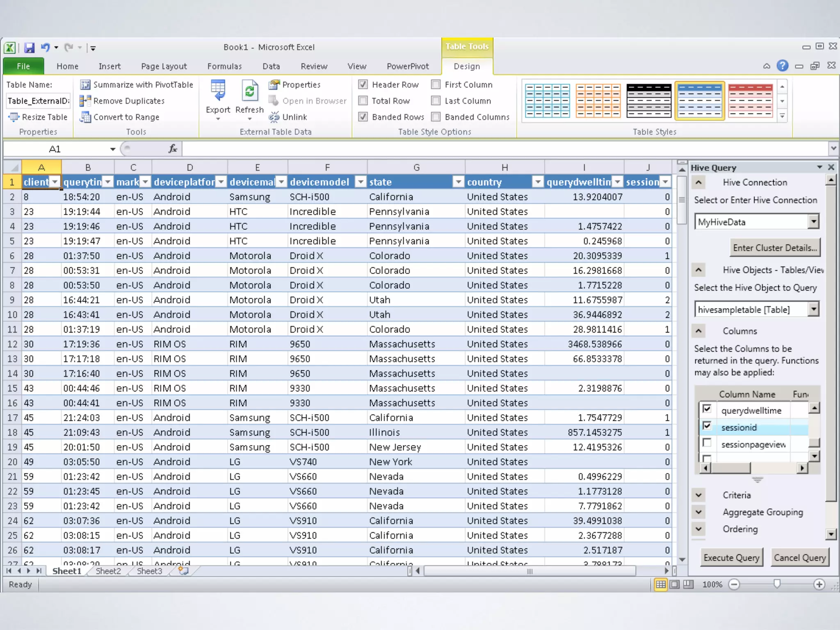Image resolution: width=840 pixels, height=630 pixels.
Task: Click the insert new worksheet icon
Action: 183,571
